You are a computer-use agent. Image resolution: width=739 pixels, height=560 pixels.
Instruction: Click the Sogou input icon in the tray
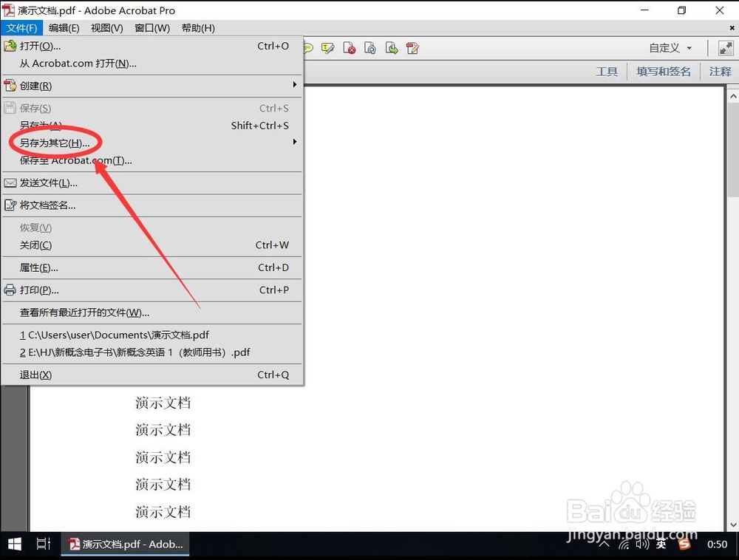pyautogui.click(x=684, y=544)
